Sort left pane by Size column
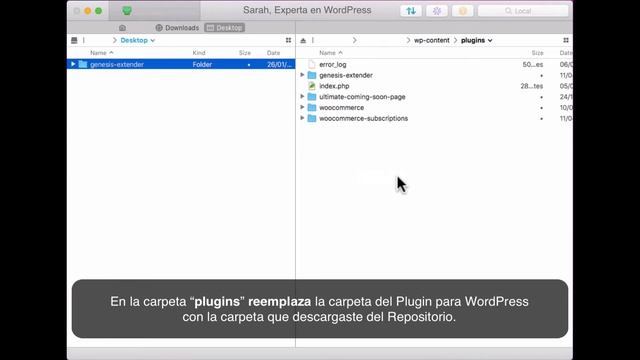 [x=245, y=53]
